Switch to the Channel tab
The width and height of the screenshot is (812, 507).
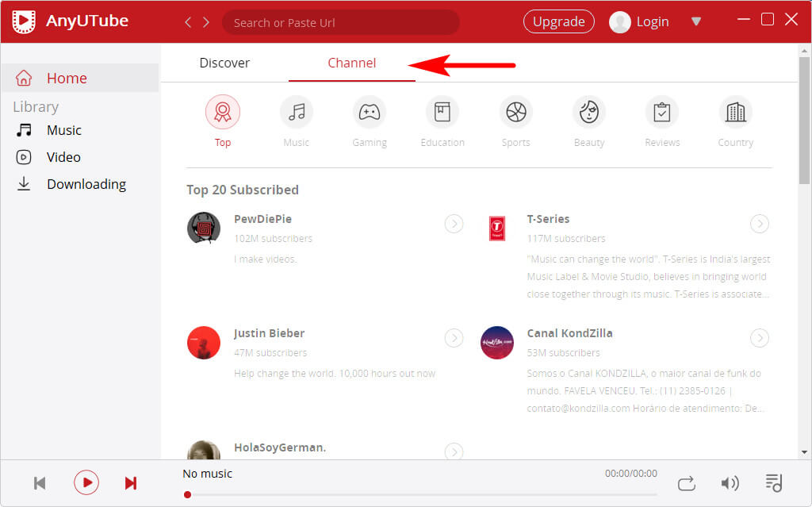tap(351, 63)
